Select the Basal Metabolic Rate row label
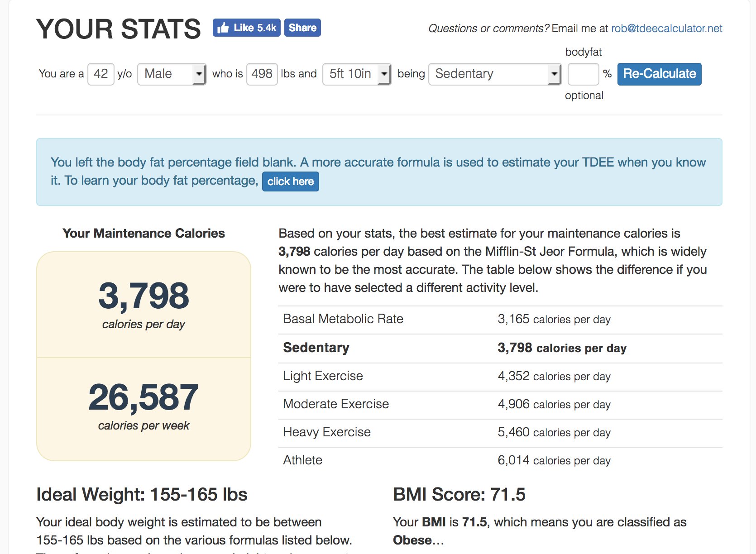The height and width of the screenshot is (554, 756). tap(343, 319)
